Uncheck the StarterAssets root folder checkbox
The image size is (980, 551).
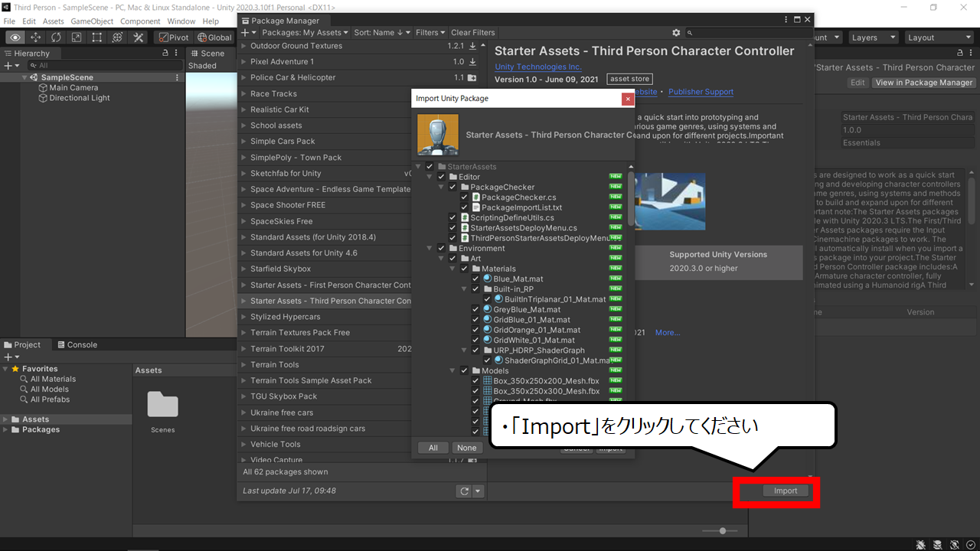(430, 167)
